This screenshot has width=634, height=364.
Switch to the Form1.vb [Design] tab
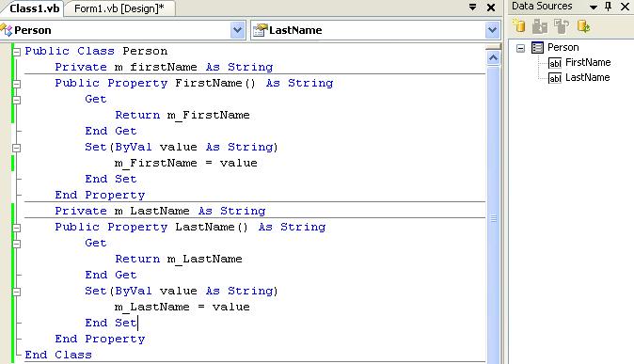pos(119,8)
